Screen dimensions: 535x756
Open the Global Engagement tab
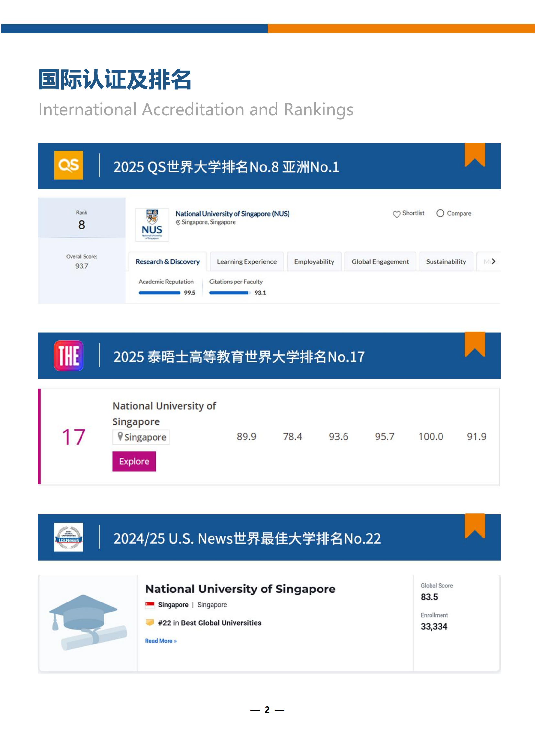pos(380,262)
